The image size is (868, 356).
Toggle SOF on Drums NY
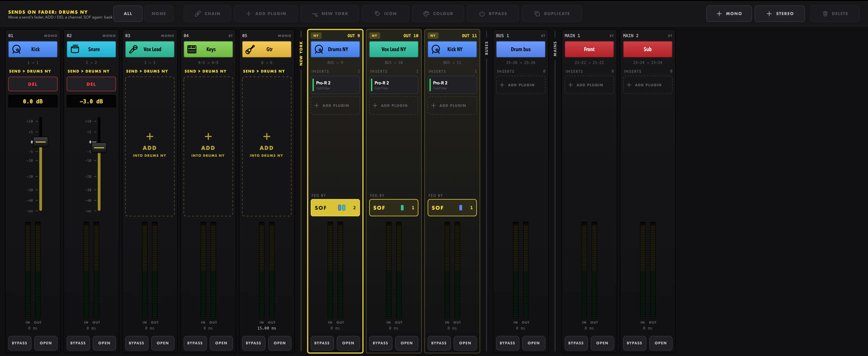tap(335, 208)
